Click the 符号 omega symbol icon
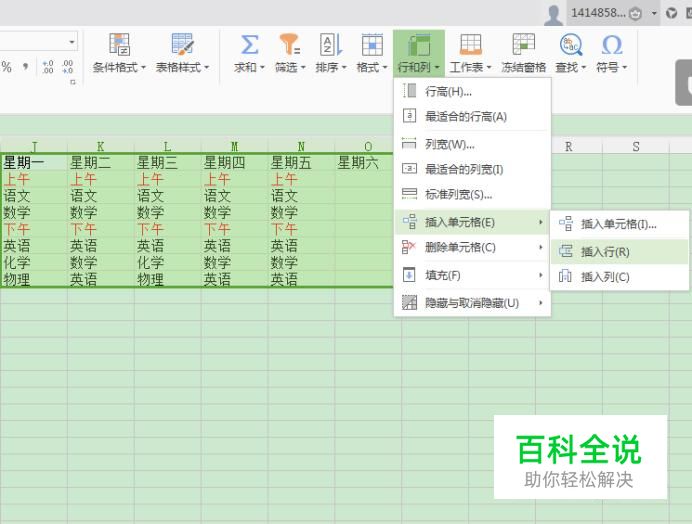692x524 pixels. (612, 45)
